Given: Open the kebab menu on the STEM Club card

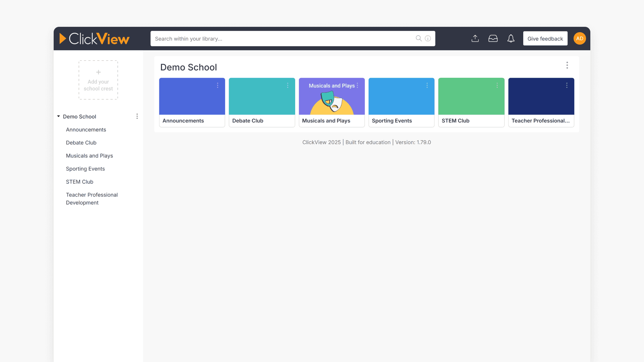Looking at the screenshot, I should click(x=497, y=85).
